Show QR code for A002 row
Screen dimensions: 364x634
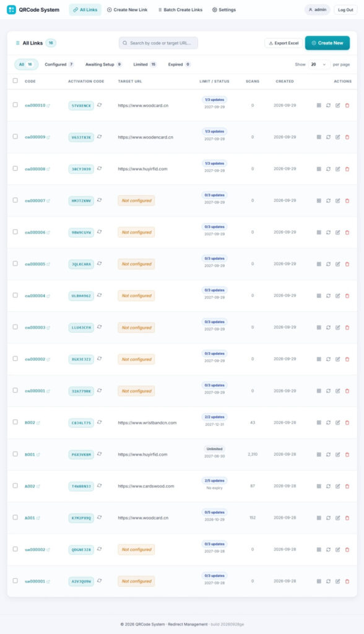coord(319,486)
